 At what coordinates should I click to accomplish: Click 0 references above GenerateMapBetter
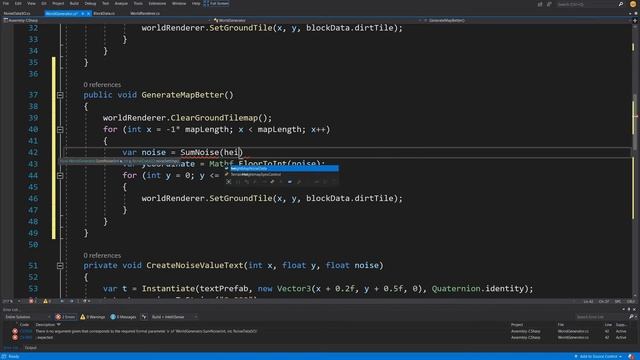tap(102, 85)
